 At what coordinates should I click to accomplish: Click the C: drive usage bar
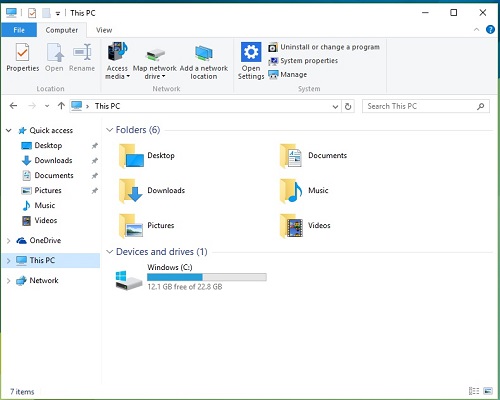click(207, 277)
